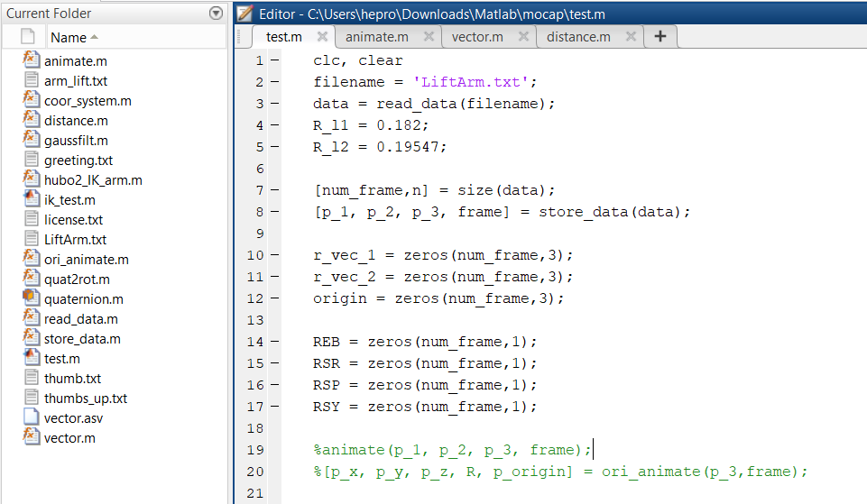Click the origin variable on line 12
The width and height of the screenshot is (867, 504).
tap(339, 298)
